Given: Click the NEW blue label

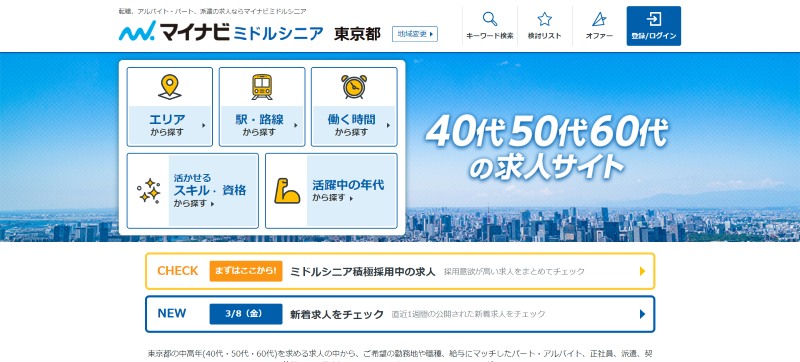Looking at the screenshot, I should click(x=172, y=313).
